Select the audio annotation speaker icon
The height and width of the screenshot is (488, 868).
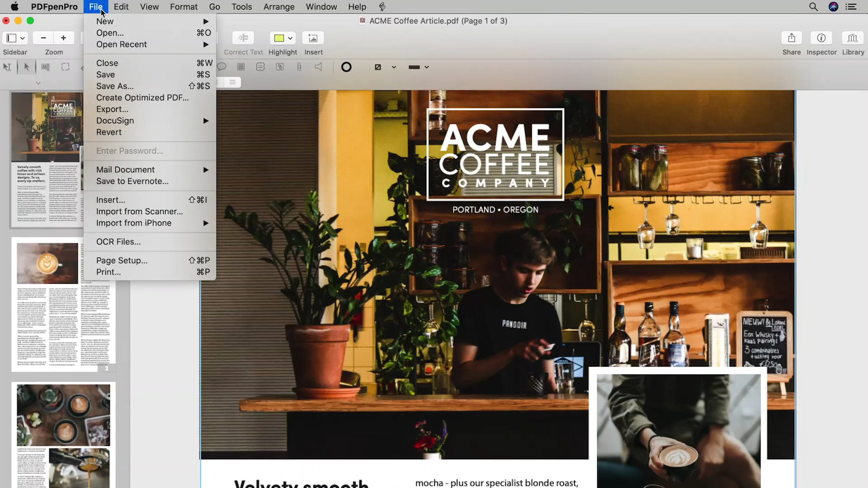point(318,67)
